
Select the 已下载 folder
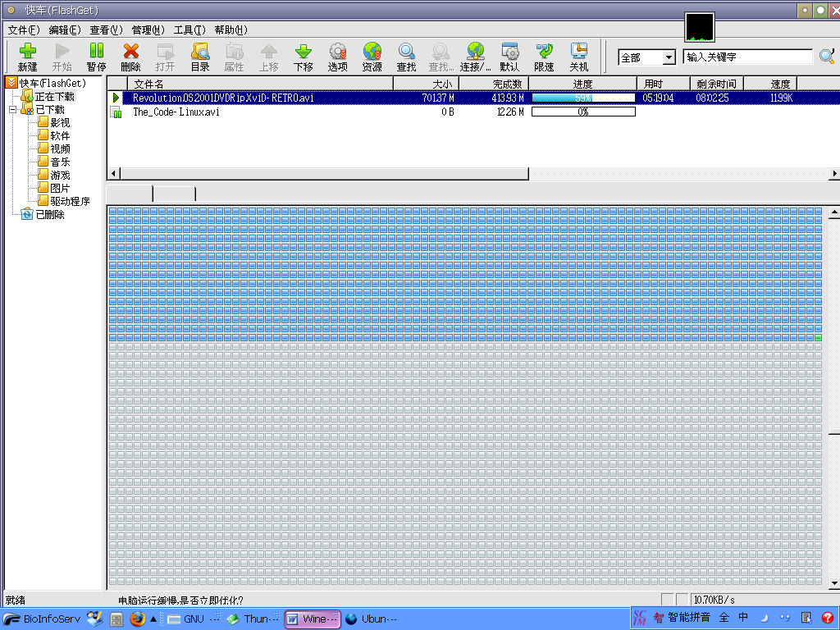50,110
